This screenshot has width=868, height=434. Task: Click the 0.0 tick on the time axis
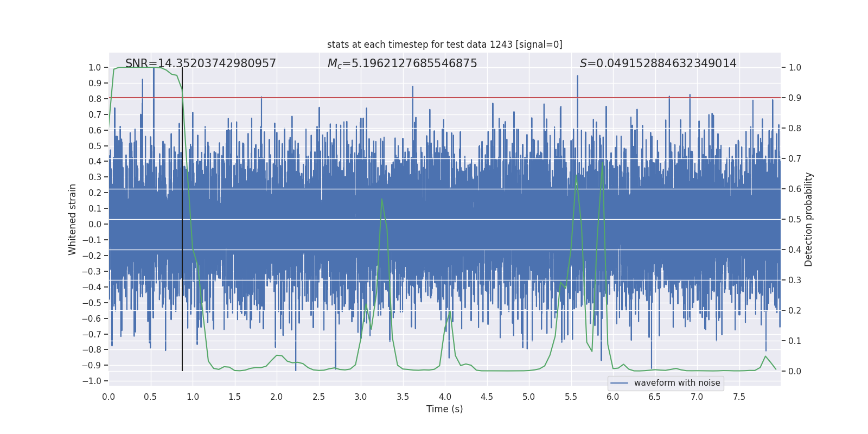click(x=108, y=397)
